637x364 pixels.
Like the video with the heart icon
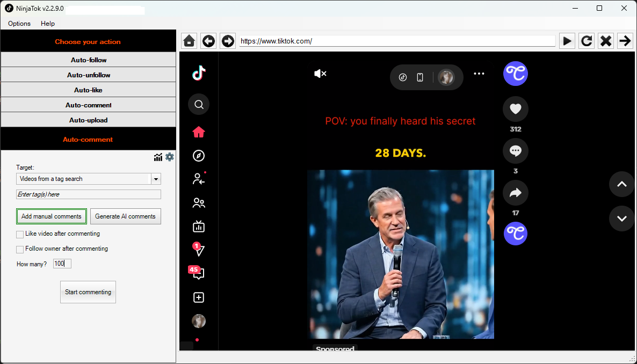[515, 109]
